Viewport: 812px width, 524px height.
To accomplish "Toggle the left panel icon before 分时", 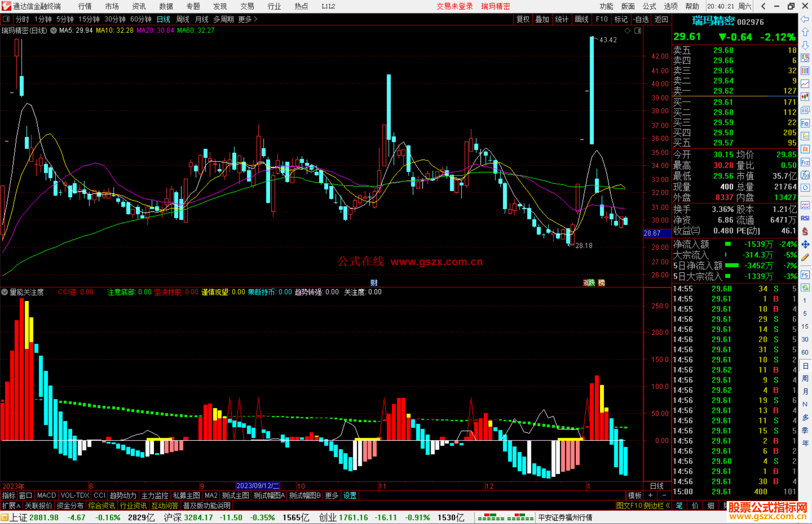I will pos(6,19).
